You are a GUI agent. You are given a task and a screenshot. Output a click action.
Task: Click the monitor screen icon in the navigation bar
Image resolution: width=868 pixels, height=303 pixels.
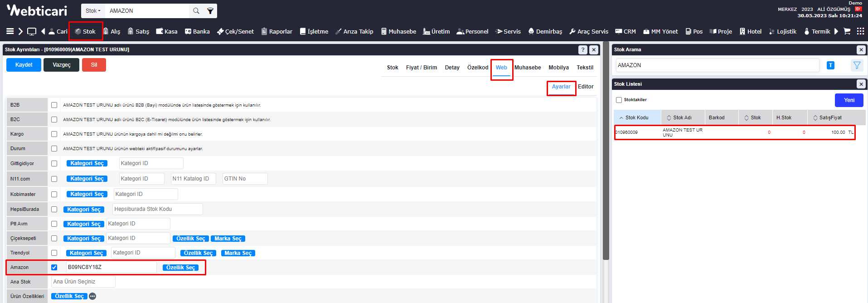32,31
